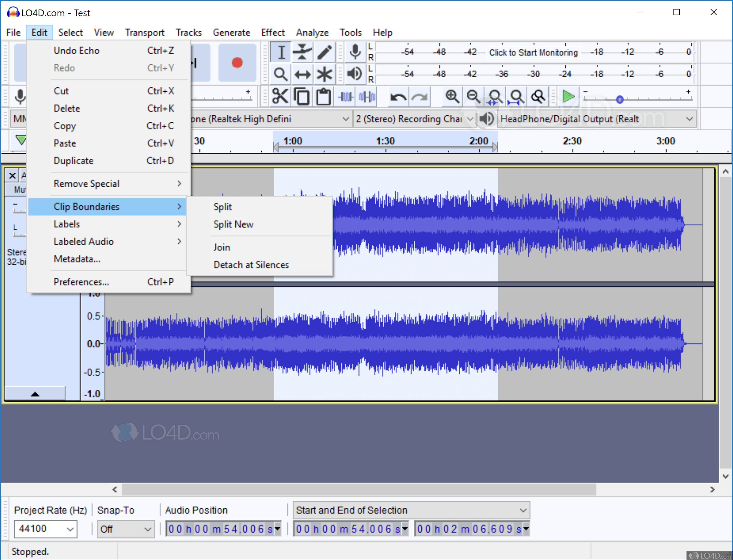Image resolution: width=733 pixels, height=560 pixels.
Task: Click the playback speed slider knob
Action: [x=620, y=99]
